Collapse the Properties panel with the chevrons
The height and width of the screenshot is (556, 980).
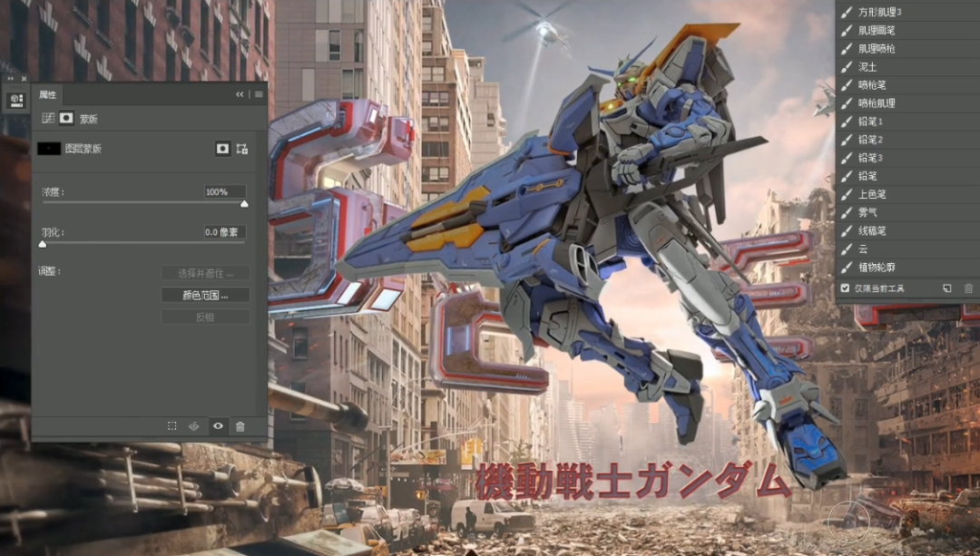240,94
